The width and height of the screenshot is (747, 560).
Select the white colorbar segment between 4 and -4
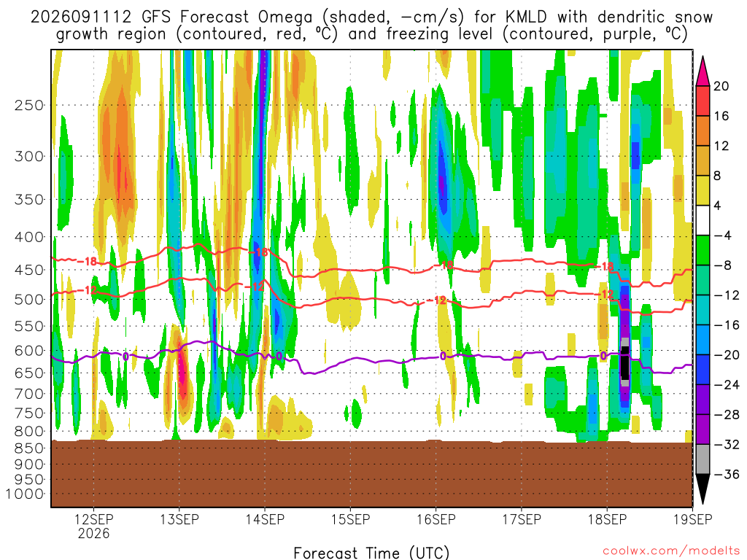coord(703,220)
